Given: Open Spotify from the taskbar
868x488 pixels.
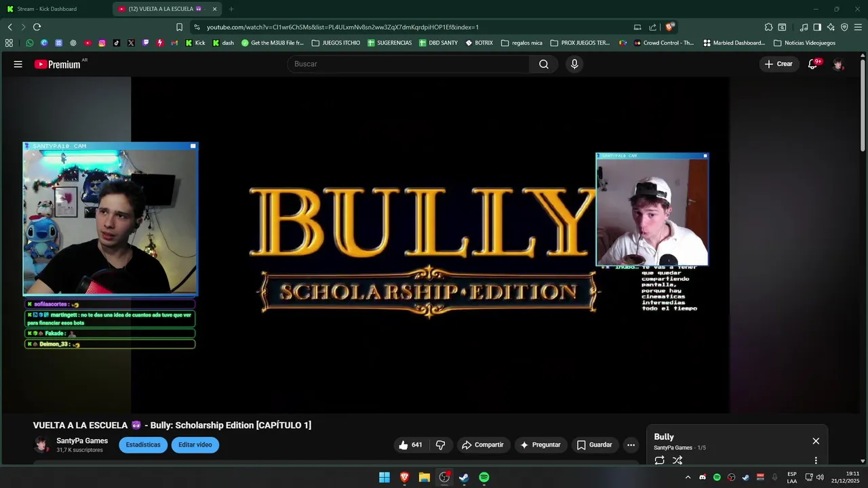Looking at the screenshot, I should point(484,477).
